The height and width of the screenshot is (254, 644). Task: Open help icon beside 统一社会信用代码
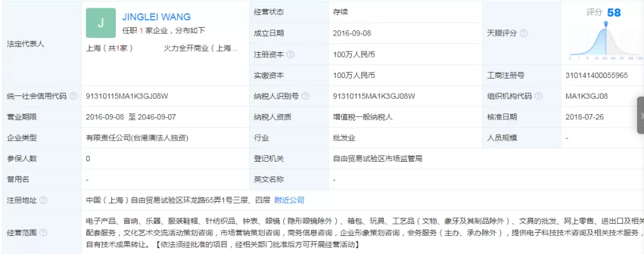[73, 96]
